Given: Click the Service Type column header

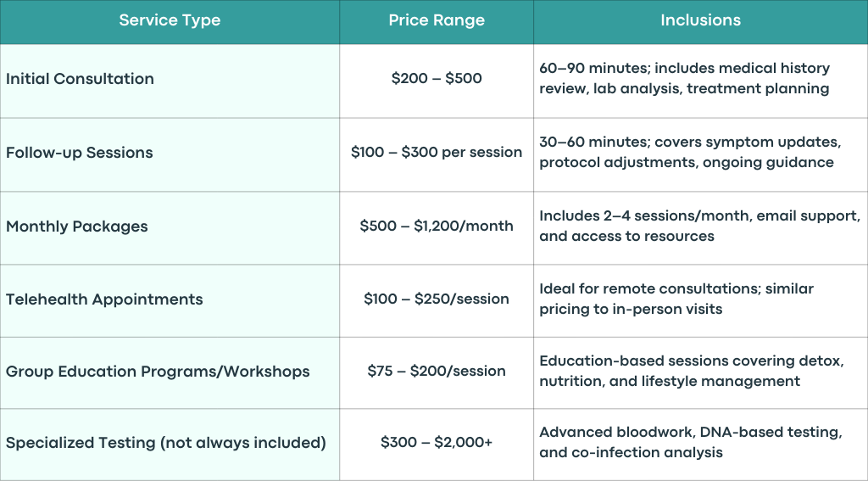Looking at the screenshot, I should tap(170, 20).
